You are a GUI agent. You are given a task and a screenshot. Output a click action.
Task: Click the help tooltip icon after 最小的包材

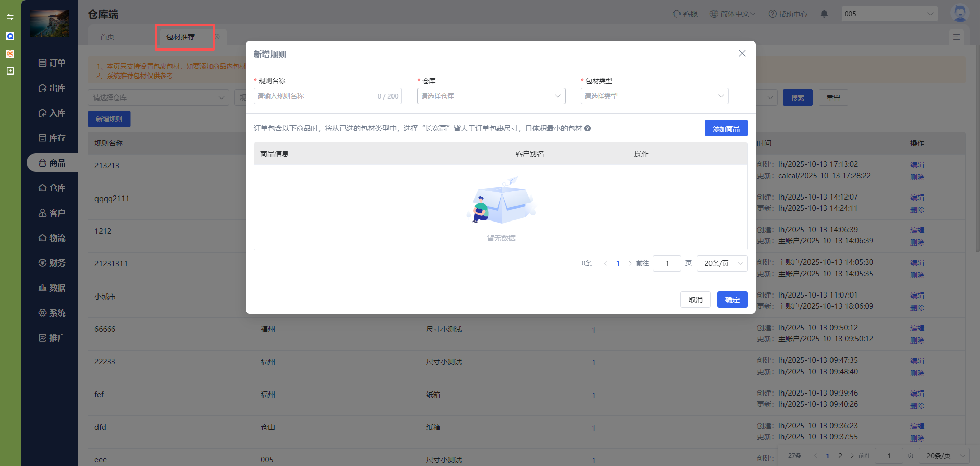(587, 128)
